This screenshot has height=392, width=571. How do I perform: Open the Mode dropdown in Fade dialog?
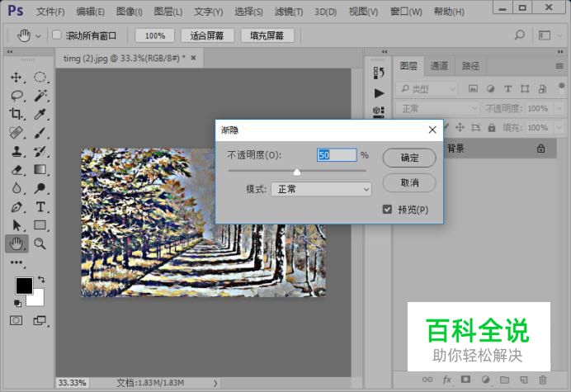click(321, 190)
